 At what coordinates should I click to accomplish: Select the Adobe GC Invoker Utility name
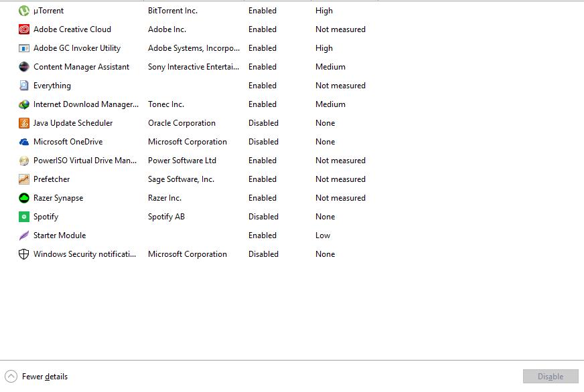click(x=77, y=48)
